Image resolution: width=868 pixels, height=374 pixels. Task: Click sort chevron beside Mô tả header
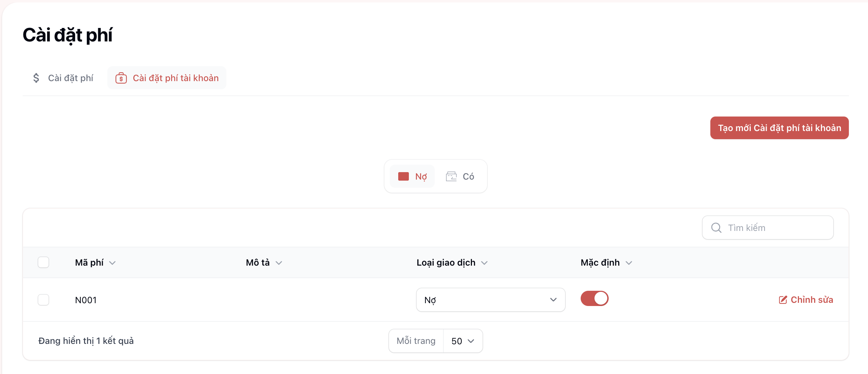click(279, 263)
